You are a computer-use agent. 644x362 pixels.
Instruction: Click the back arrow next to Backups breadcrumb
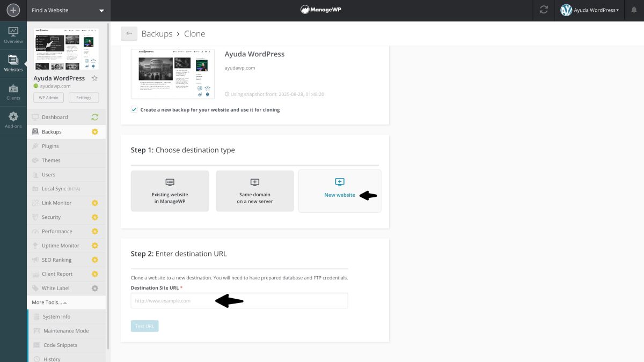point(129,33)
